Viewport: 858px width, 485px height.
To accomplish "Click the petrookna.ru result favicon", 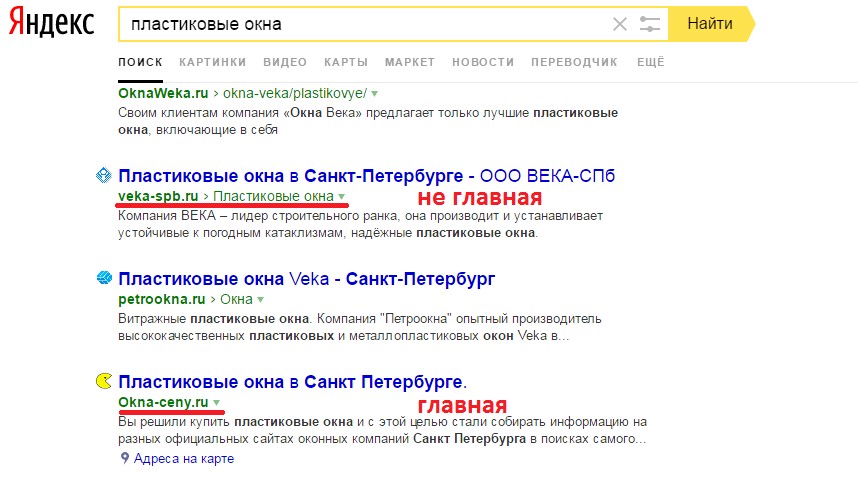I will pyautogui.click(x=104, y=278).
